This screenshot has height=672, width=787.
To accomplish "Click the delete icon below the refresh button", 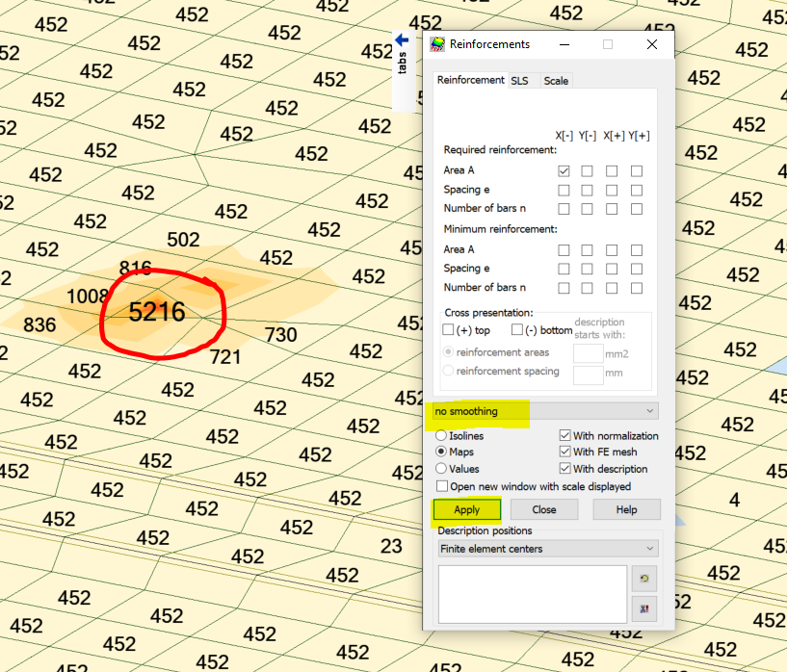I will point(644,608).
